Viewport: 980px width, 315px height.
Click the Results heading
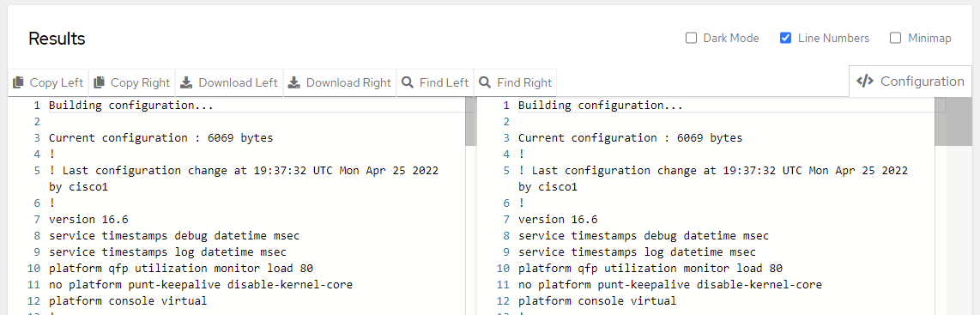point(57,39)
